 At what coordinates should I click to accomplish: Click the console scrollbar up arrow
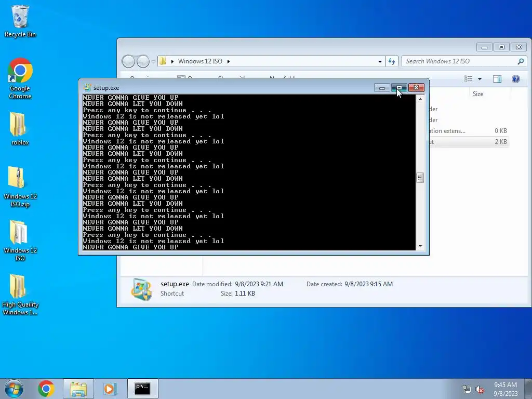tap(420, 99)
